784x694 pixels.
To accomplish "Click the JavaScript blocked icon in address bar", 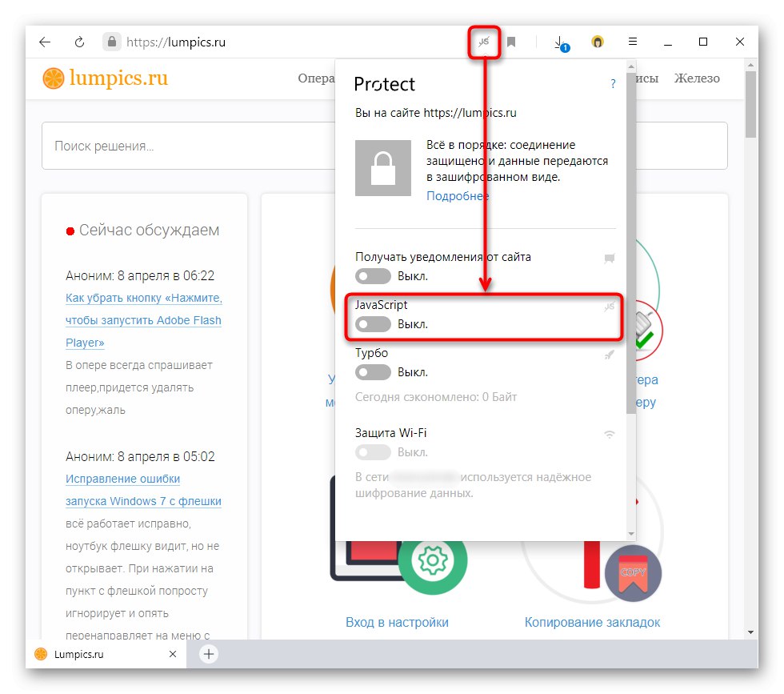I will [484, 42].
